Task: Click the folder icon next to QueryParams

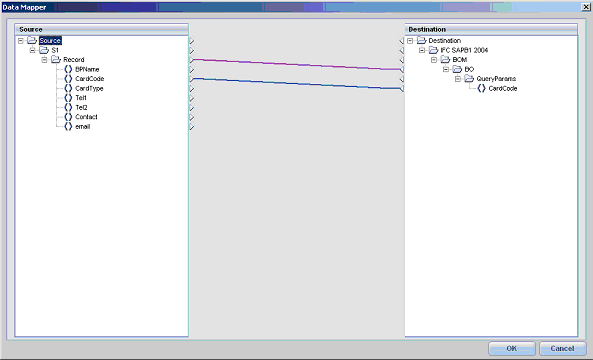Action: pos(469,78)
